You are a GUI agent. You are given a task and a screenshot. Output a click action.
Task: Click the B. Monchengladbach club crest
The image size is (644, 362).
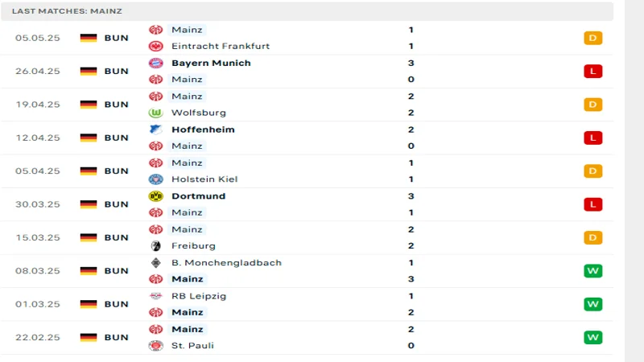156,263
